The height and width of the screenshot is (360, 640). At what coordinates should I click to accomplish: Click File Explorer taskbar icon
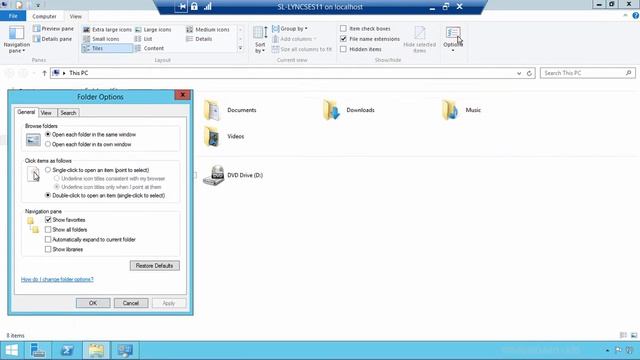[96, 350]
